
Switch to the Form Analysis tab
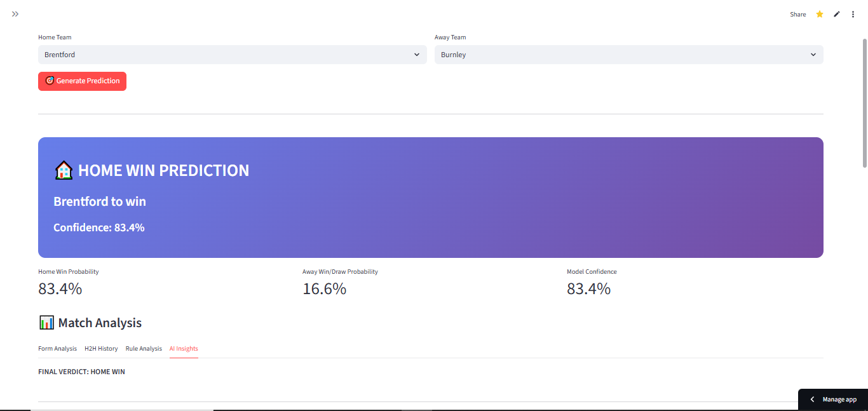[57, 348]
